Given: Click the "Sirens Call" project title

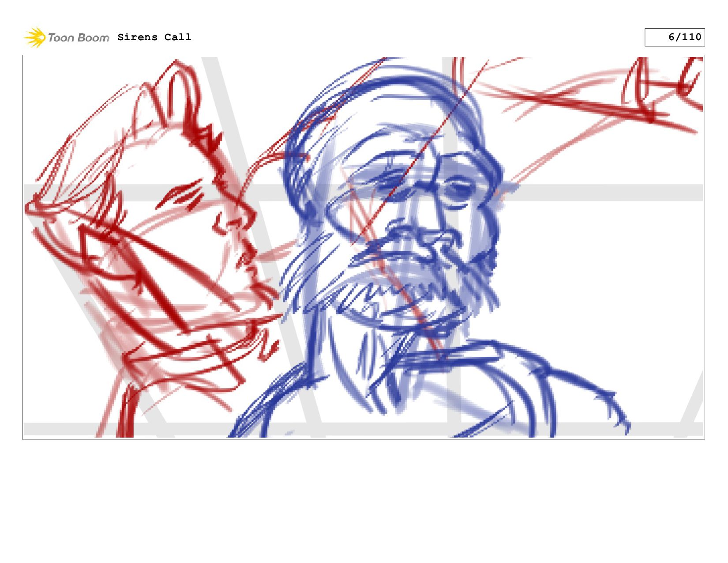Looking at the screenshot, I should [x=154, y=37].
